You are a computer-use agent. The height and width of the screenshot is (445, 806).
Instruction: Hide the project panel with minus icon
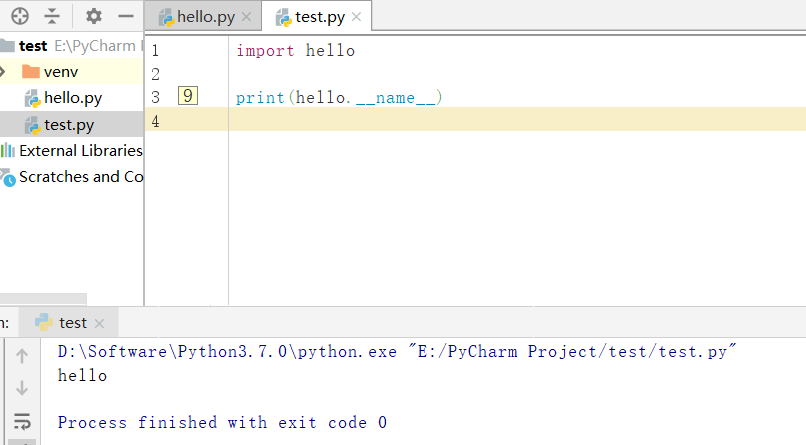(126, 16)
